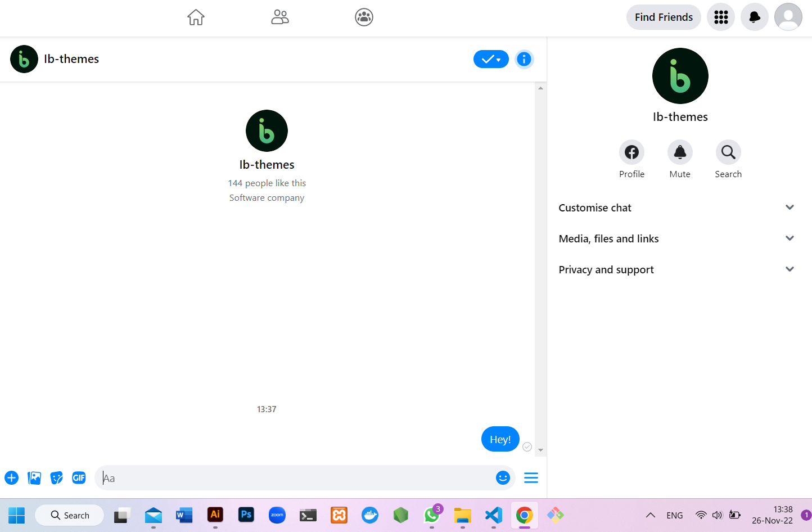Screen dimensions: 812x532
Task: Open Ib-themes avatar in conversation center
Action: point(267,130)
